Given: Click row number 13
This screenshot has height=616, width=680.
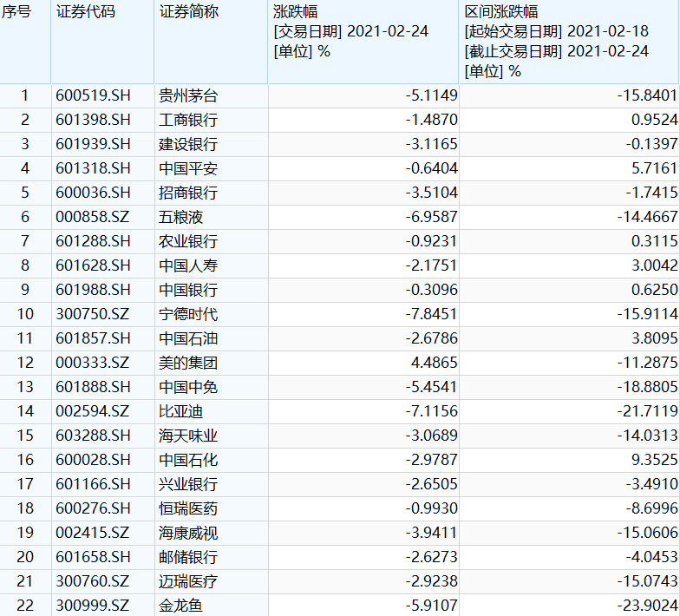Looking at the screenshot, I should [x=25, y=387].
